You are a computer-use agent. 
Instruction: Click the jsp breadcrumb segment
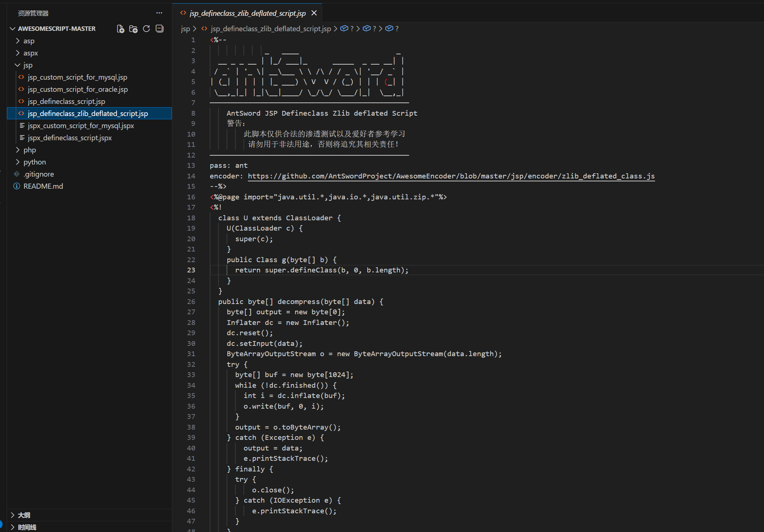pos(185,29)
